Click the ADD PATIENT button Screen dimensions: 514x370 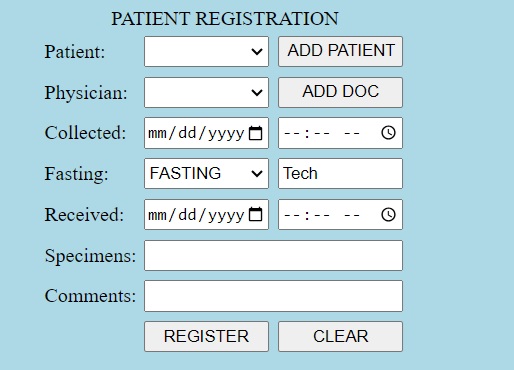click(340, 52)
